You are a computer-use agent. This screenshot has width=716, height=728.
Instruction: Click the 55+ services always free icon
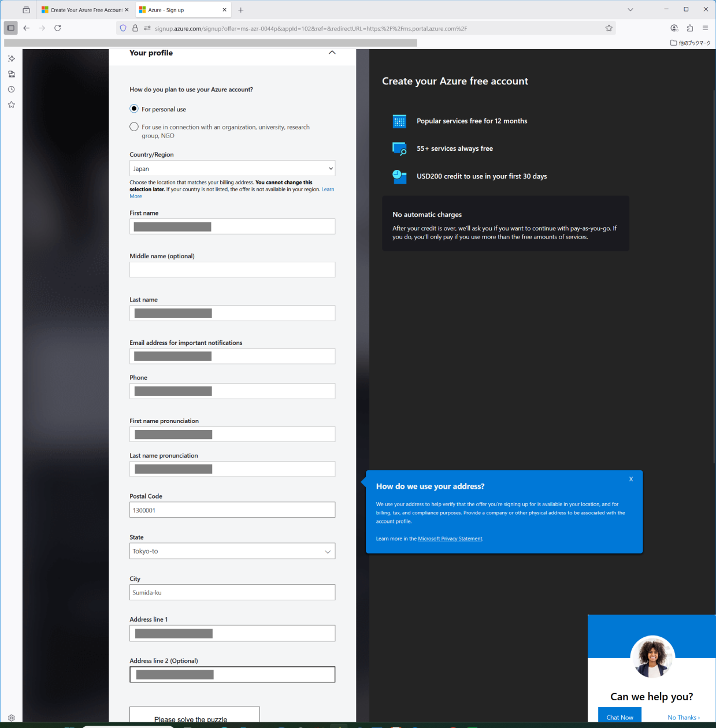tap(399, 148)
